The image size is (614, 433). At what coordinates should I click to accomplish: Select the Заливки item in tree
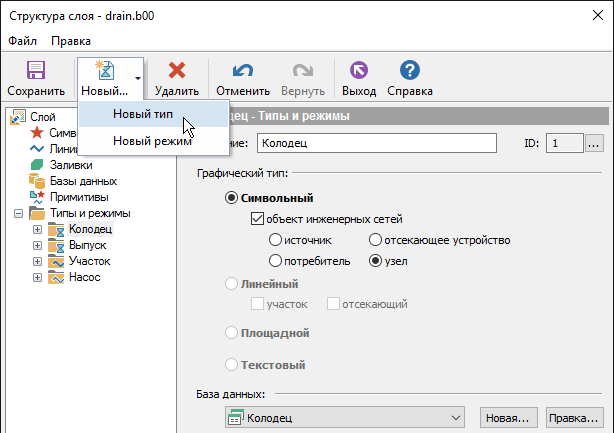69,165
